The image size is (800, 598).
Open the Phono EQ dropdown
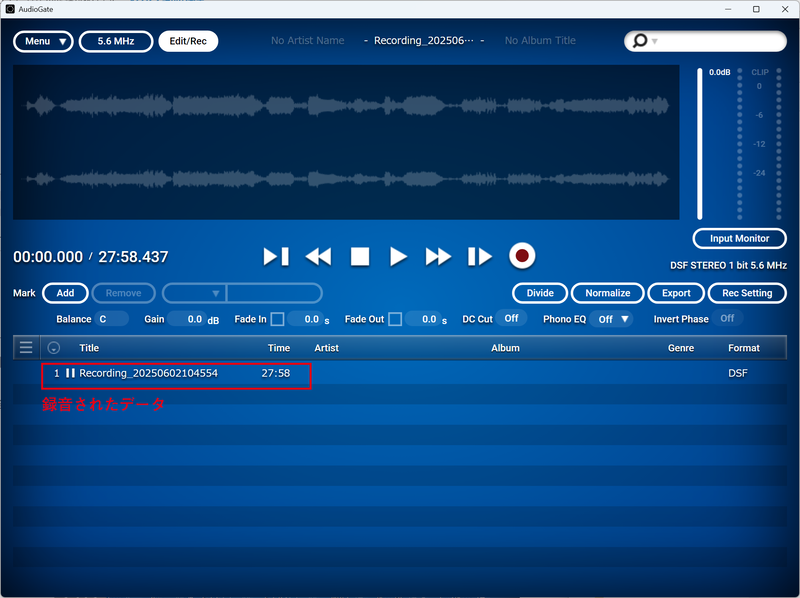click(x=611, y=319)
